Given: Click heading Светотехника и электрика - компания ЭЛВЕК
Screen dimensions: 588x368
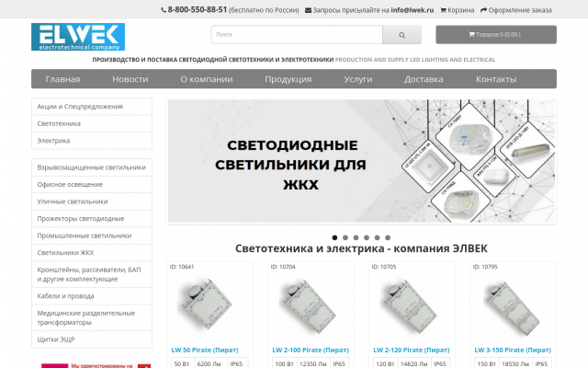Looking at the screenshot, I should 361,248.
